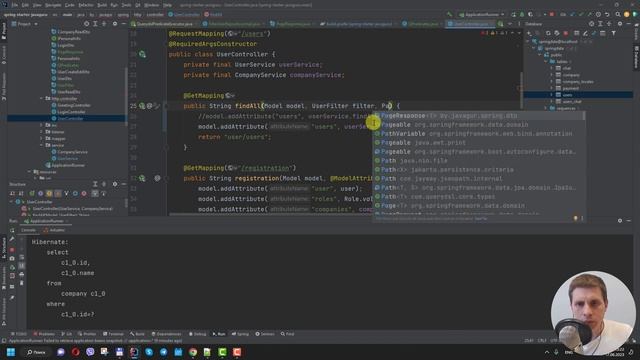Select the build.gradle editor tab
Screen dimensions: 640x360
[x=356, y=24]
